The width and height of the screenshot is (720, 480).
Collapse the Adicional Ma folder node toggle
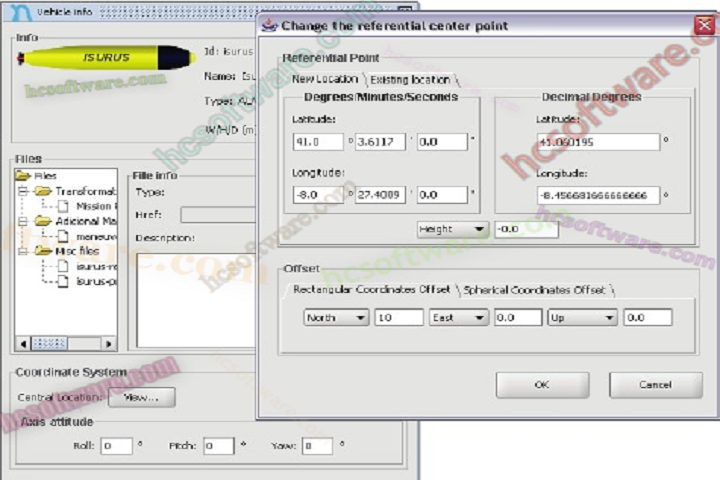click(x=22, y=221)
